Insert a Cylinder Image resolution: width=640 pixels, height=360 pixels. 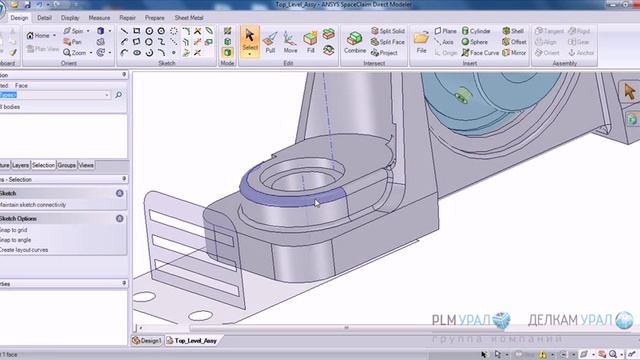pos(476,31)
